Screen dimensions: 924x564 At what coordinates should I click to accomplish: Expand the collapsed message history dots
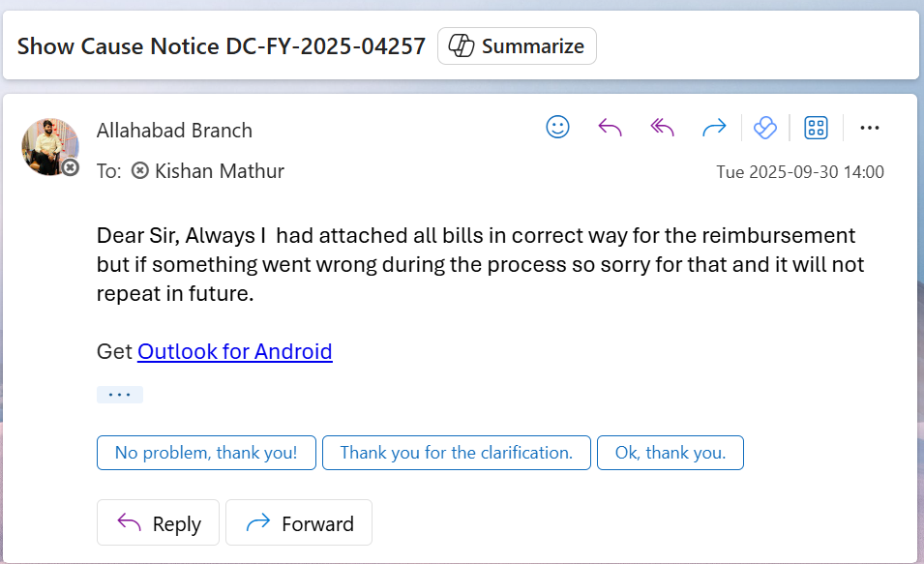coord(120,395)
